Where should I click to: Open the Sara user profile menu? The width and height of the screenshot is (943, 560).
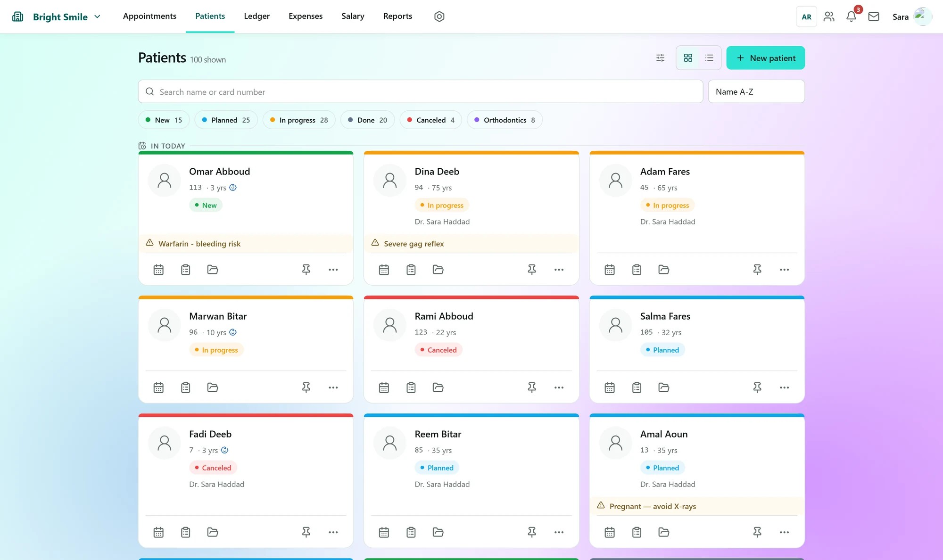pos(912,16)
